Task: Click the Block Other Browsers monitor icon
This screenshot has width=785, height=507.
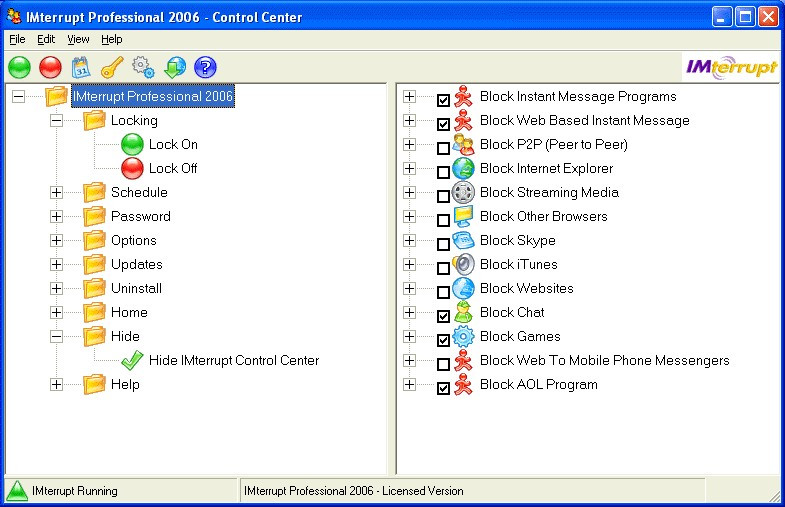Action: tap(463, 217)
